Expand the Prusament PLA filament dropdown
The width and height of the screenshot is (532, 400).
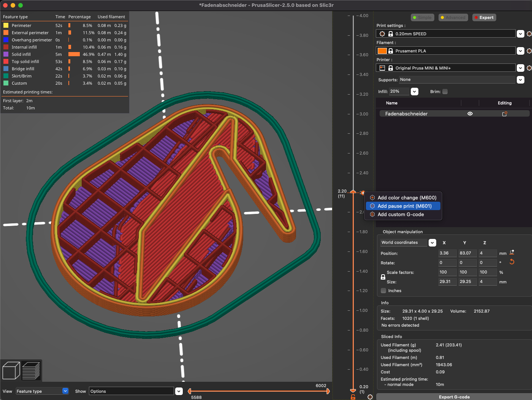coord(520,51)
